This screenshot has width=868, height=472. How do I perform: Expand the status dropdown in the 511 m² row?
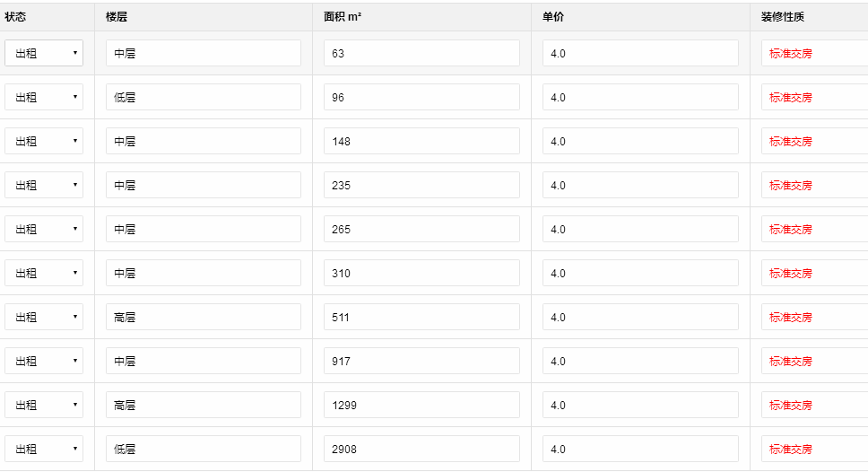(x=44, y=318)
